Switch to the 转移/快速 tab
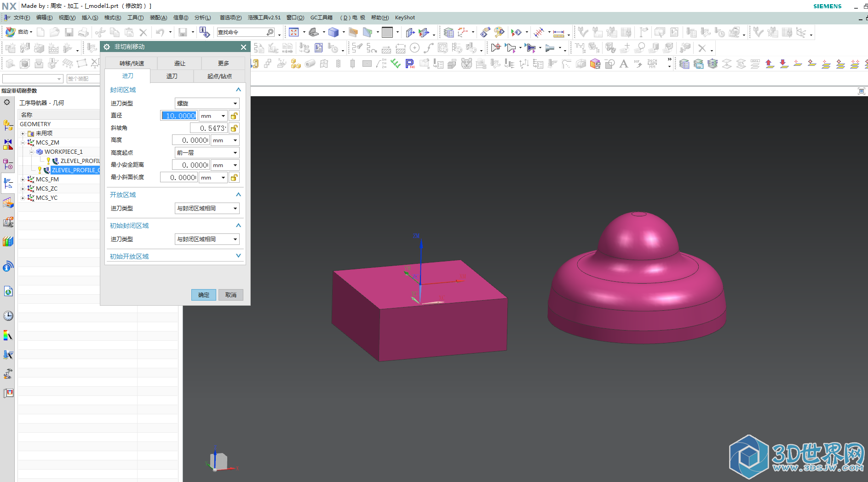Screen dimensions: 868x482 (132, 64)
